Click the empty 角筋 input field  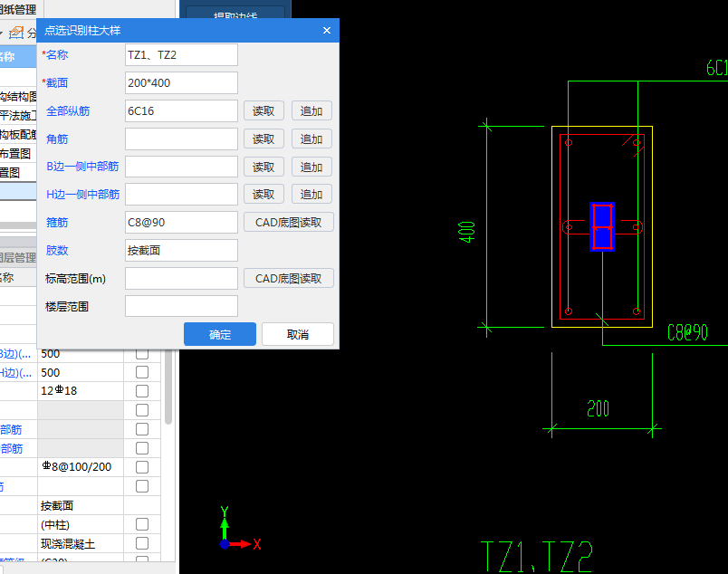181,139
